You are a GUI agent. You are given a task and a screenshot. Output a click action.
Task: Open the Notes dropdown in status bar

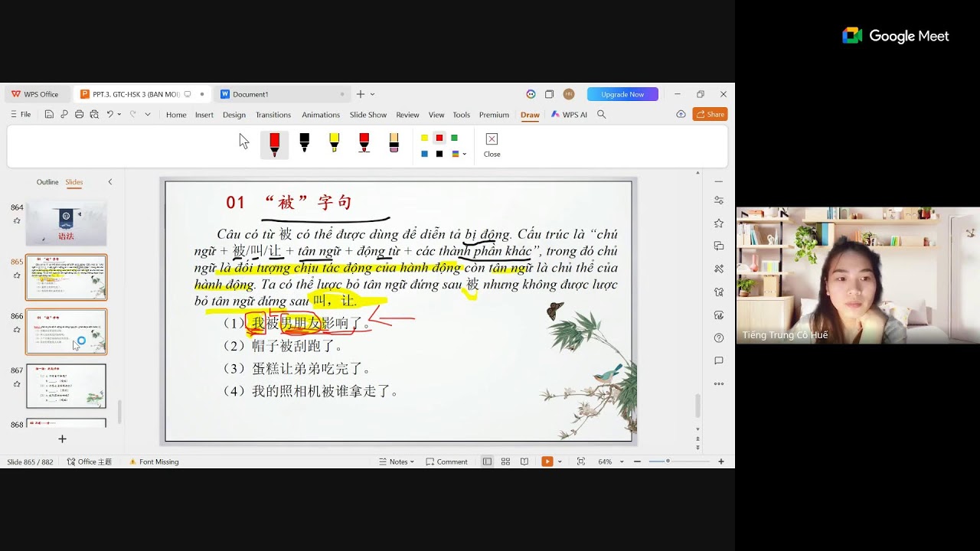397,461
